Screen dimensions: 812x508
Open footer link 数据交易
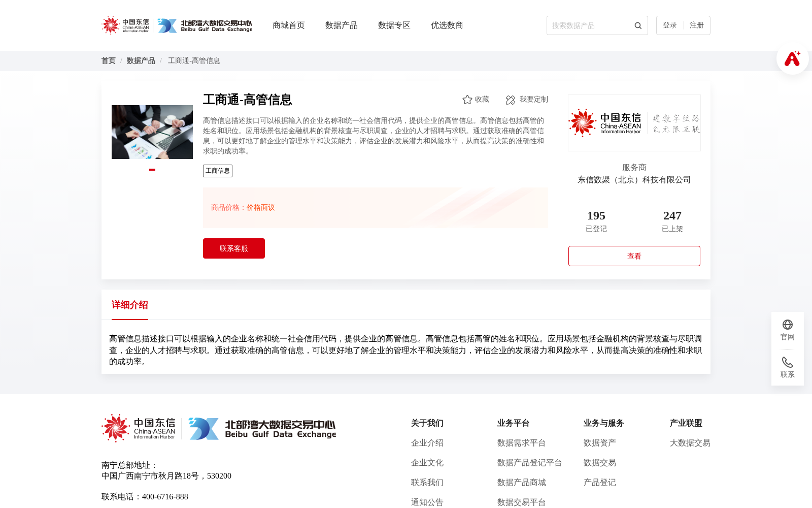click(x=600, y=463)
